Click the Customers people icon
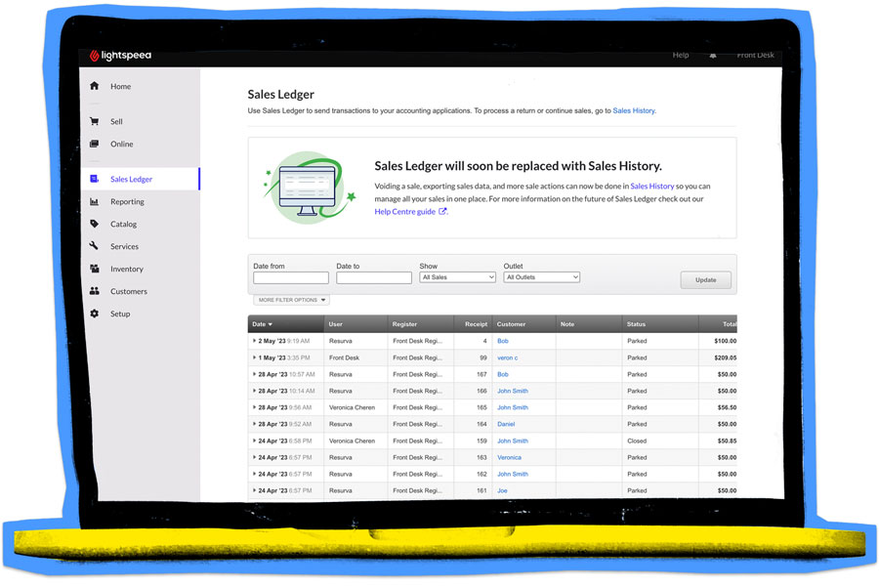The width and height of the screenshot is (879, 588). 94,291
